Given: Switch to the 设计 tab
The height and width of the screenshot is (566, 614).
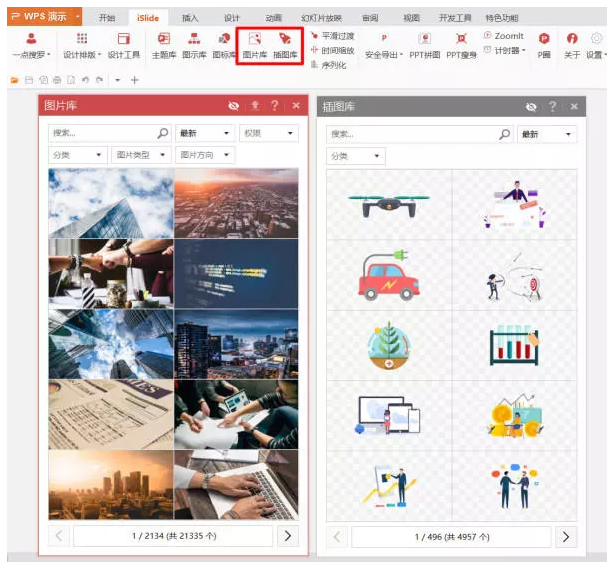Looking at the screenshot, I should click(232, 18).
